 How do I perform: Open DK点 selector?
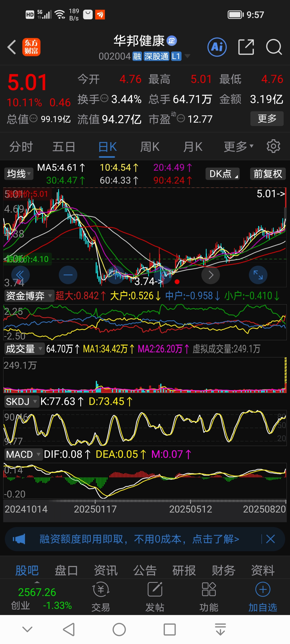pyautogui.click(x=223, y=174)
